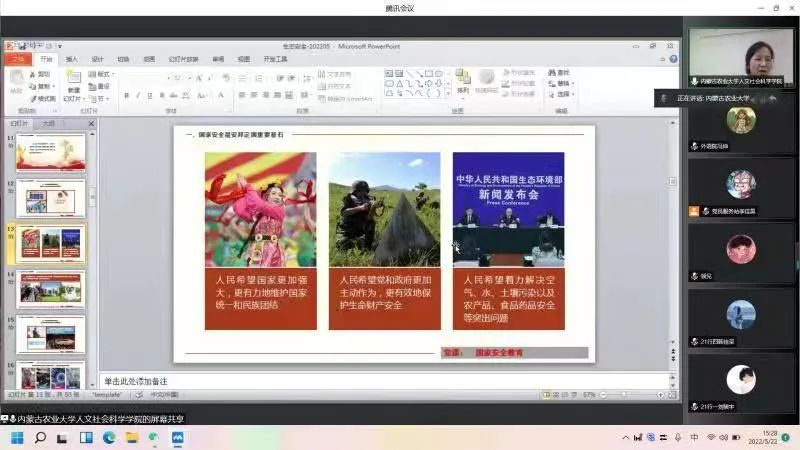
Task: Open File Explorer from the taskbar
Action: click(x=132, y=438)
